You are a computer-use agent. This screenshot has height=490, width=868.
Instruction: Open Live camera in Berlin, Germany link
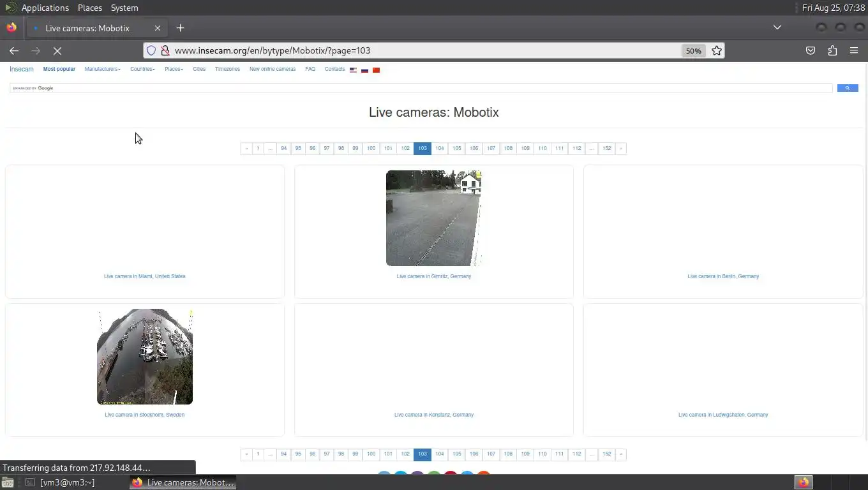[723, 276]
